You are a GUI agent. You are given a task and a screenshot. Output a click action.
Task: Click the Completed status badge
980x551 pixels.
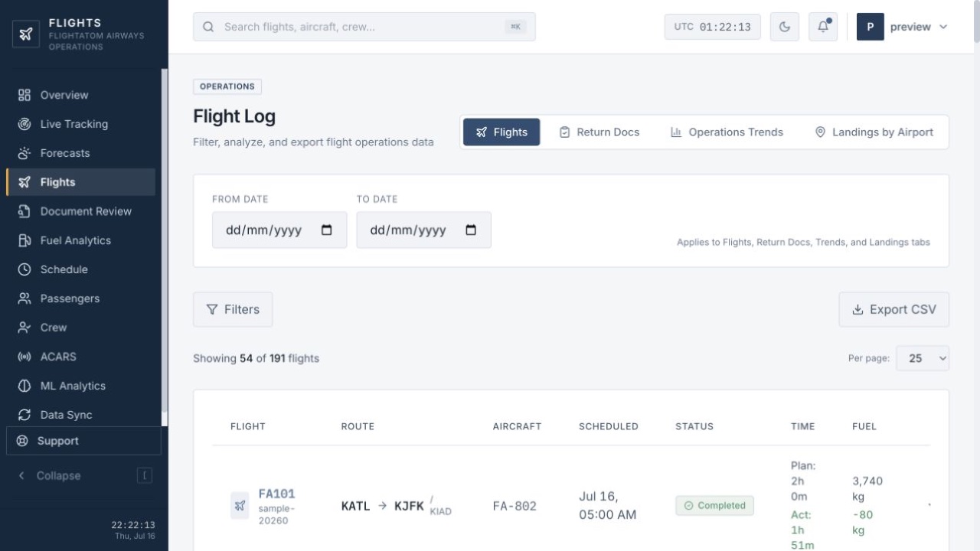click(x=714, y=506)
